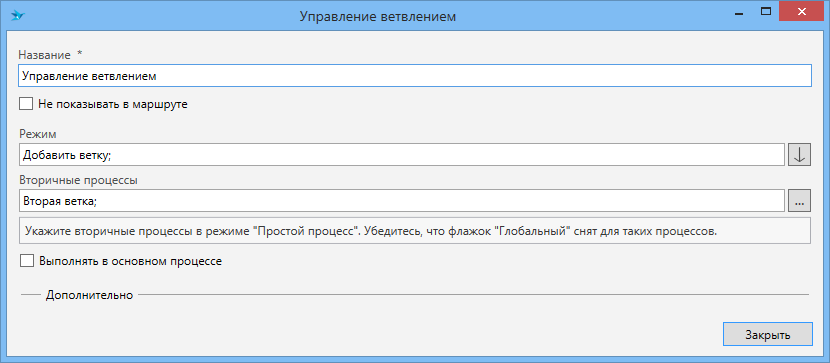Enable the "Не показывать в маршруте" checkbox
830x363 pixels.
(x=26, y=104)
